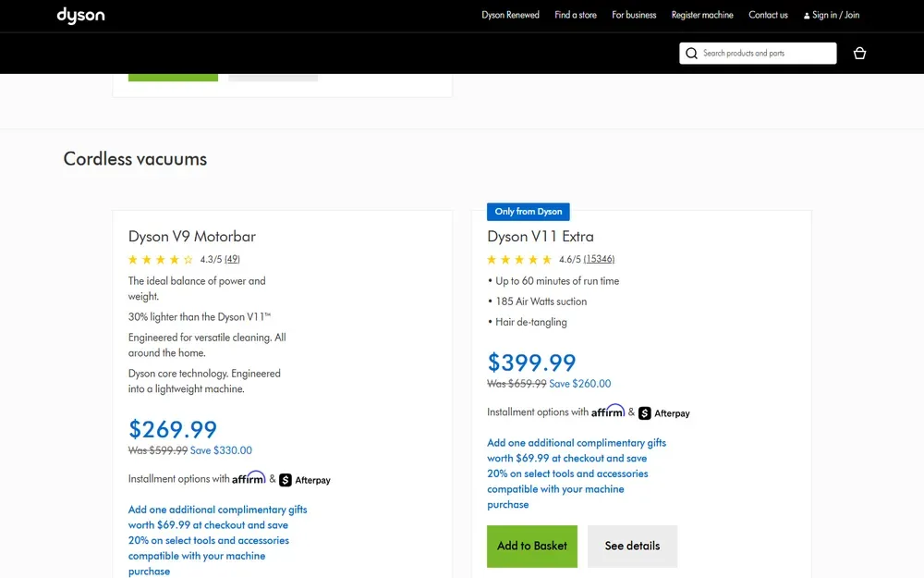Click the Was $659.99 strikethrough price
The height and width of the screenshot is (578, 924).
[517, 384]
